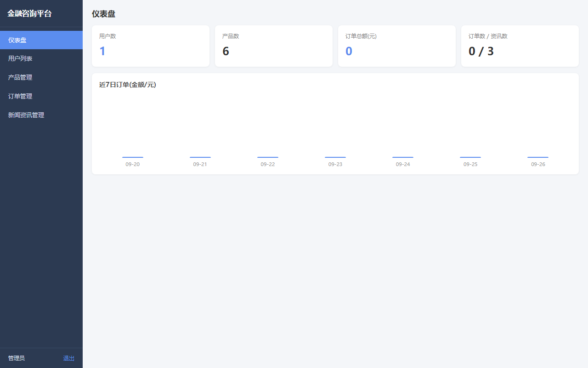Go to 用户列表 in sidebar
The width and height of the screenshot is (588, 368).
click(x=41, y=59)
